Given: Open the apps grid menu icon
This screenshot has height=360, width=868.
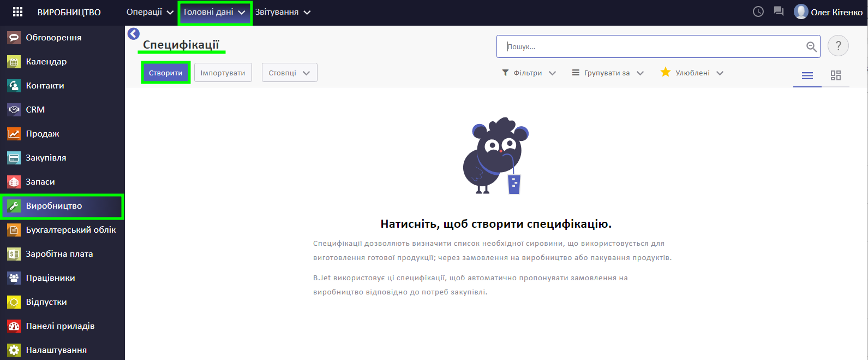Looking at the screenshot, I should (x=17, y=12).
